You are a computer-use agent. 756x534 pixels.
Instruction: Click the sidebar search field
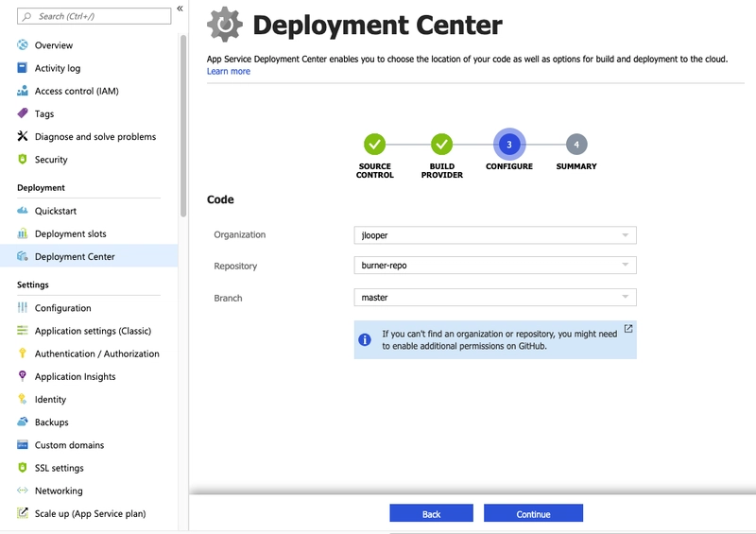pos(94,16)
